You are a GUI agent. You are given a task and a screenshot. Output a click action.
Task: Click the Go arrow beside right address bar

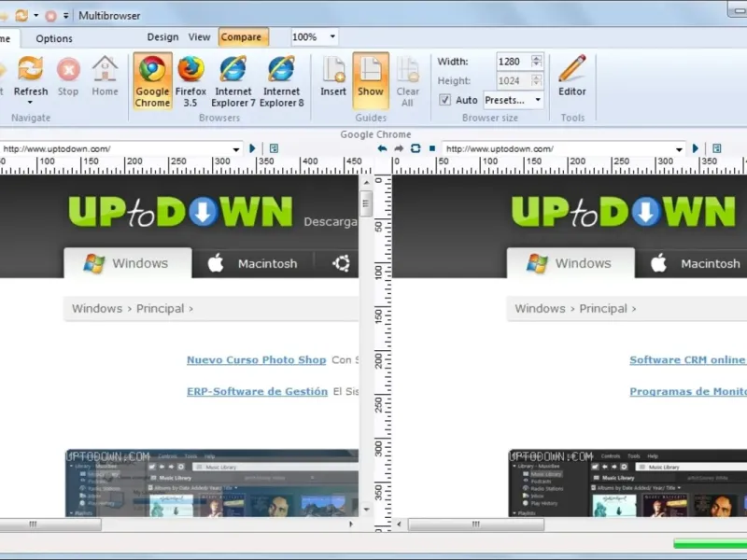point(696,148)
